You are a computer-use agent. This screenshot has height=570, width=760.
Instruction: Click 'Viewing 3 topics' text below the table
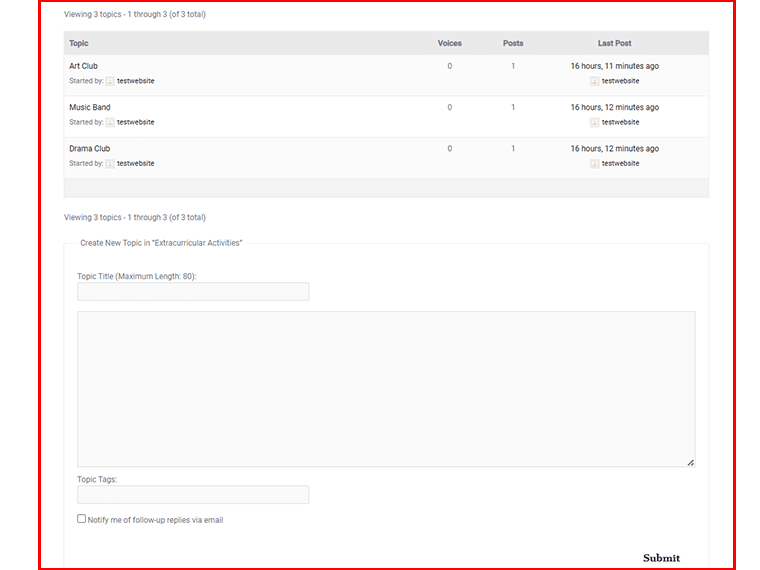coord(135,218)
